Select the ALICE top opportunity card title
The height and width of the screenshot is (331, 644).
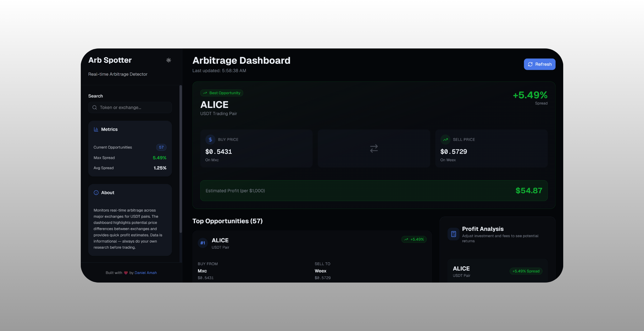pyautogui.click(x=220, y=240)
